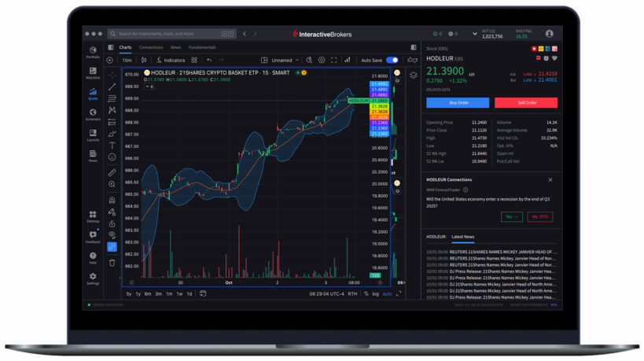Select the text annotation tool
The width and height of the screenshot is (644, 361).
point(112,145)
